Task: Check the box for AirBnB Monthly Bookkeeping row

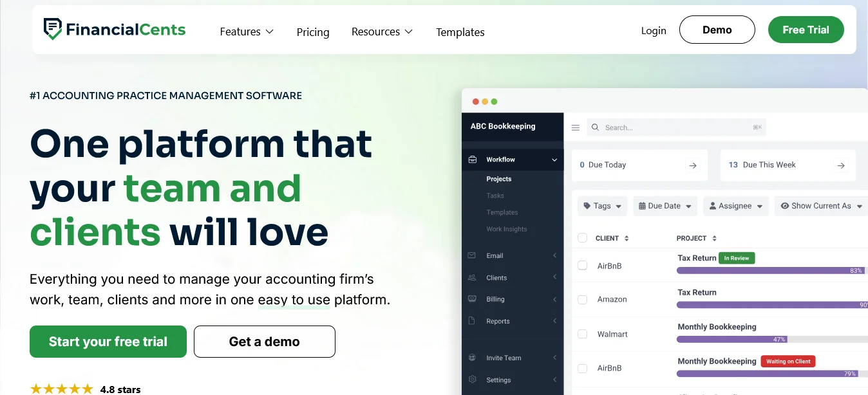Action: (x=583, y=368)
